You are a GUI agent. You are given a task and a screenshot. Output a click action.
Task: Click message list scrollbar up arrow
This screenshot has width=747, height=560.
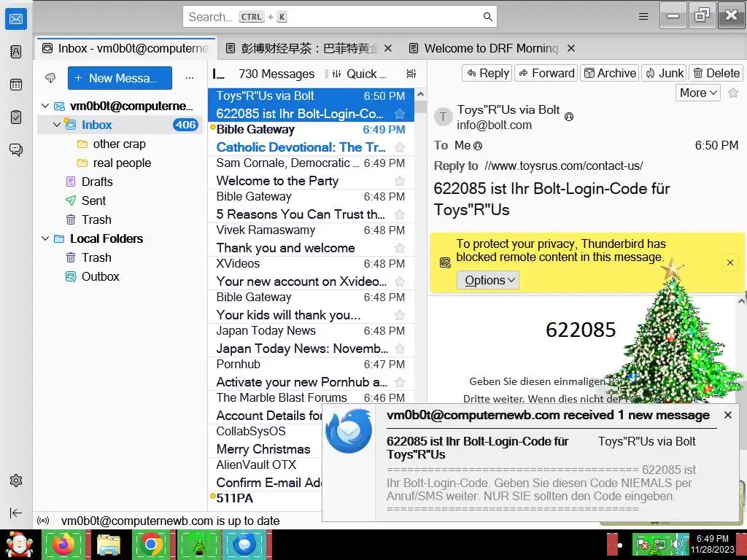click(420, 94)
